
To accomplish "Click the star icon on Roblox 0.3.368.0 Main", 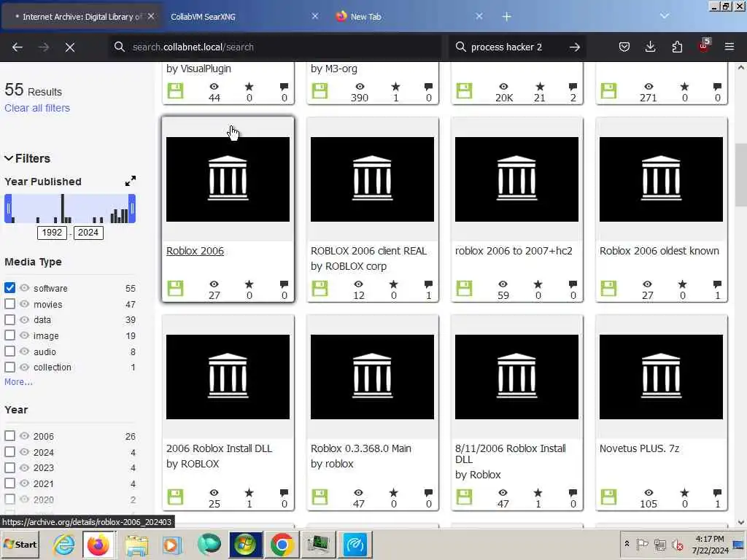I will [x=393, y=492].
